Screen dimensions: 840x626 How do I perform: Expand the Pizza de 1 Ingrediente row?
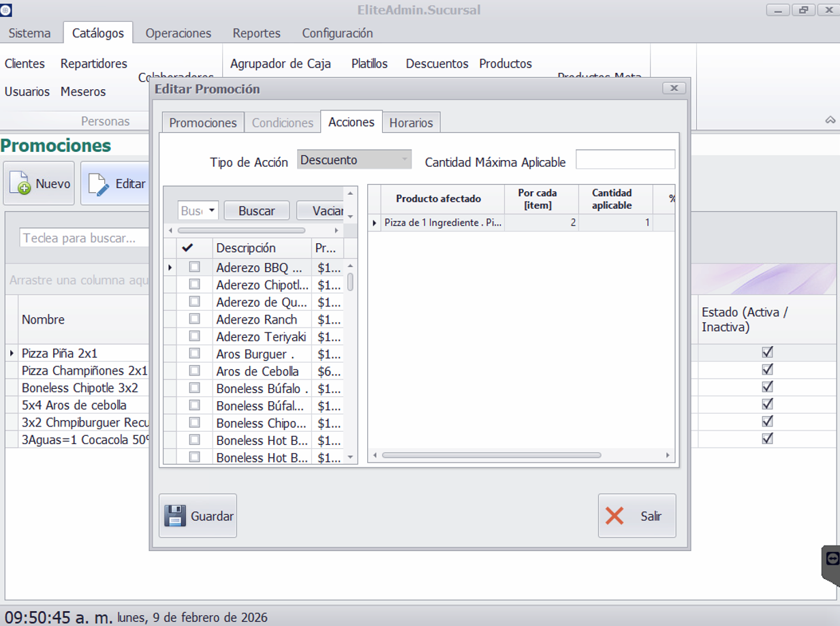[x=375, y=223]
